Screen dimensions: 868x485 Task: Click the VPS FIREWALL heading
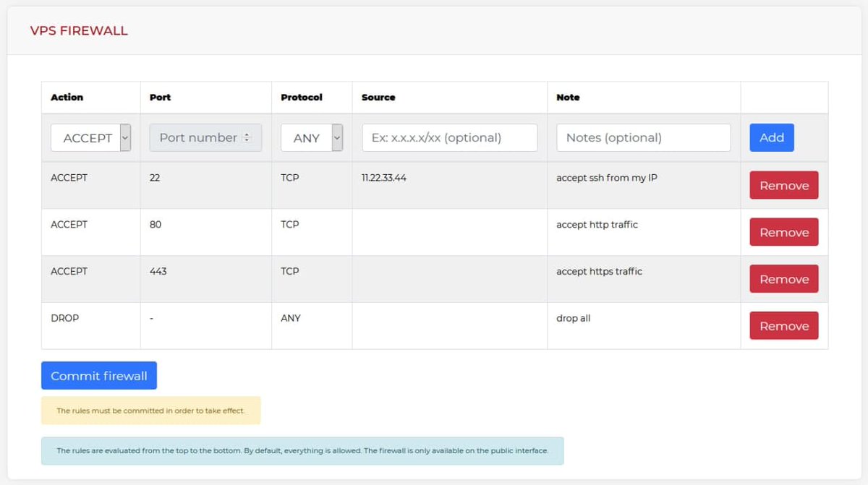79,30
